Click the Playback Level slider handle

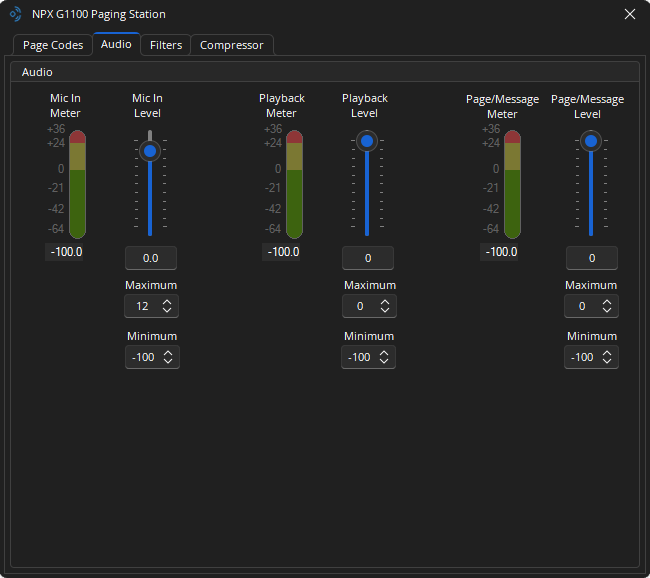(x=367, y=142)
